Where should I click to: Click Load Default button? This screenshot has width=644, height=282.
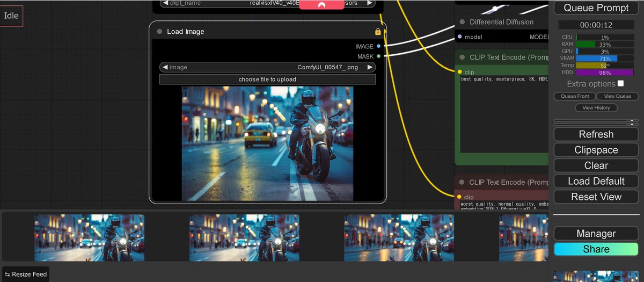click(x=596, y=181)
